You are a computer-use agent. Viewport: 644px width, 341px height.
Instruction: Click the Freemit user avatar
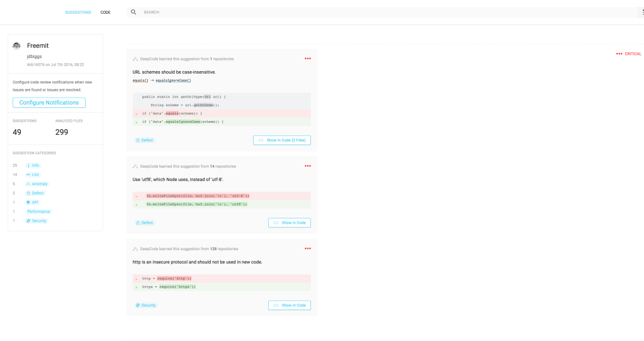pos(16,45)
